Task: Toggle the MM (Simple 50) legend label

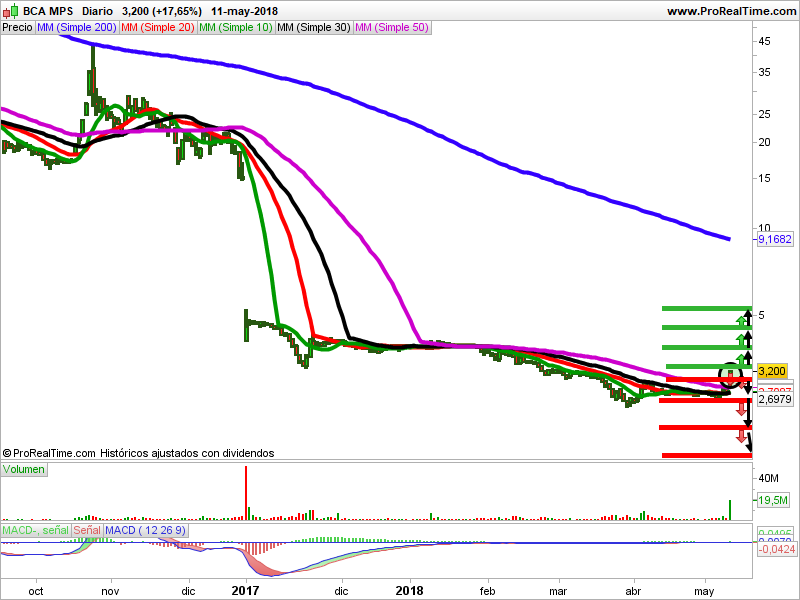Action: (x=391, y=28)
